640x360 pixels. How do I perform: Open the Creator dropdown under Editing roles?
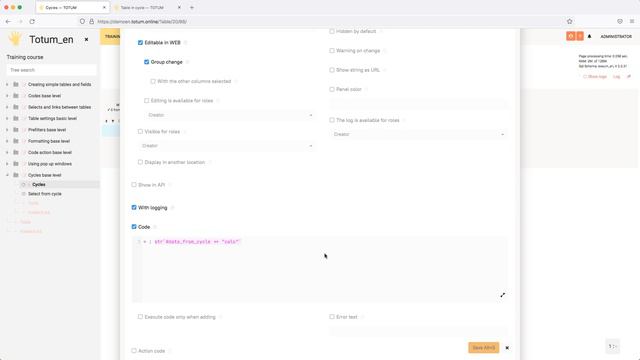click(x=229, y=115)
